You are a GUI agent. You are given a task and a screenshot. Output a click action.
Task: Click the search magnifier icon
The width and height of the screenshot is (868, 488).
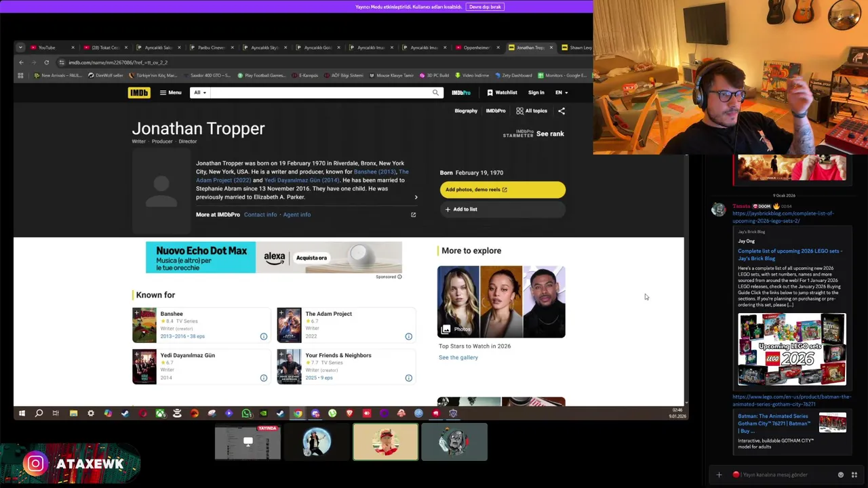pos(435,92)
